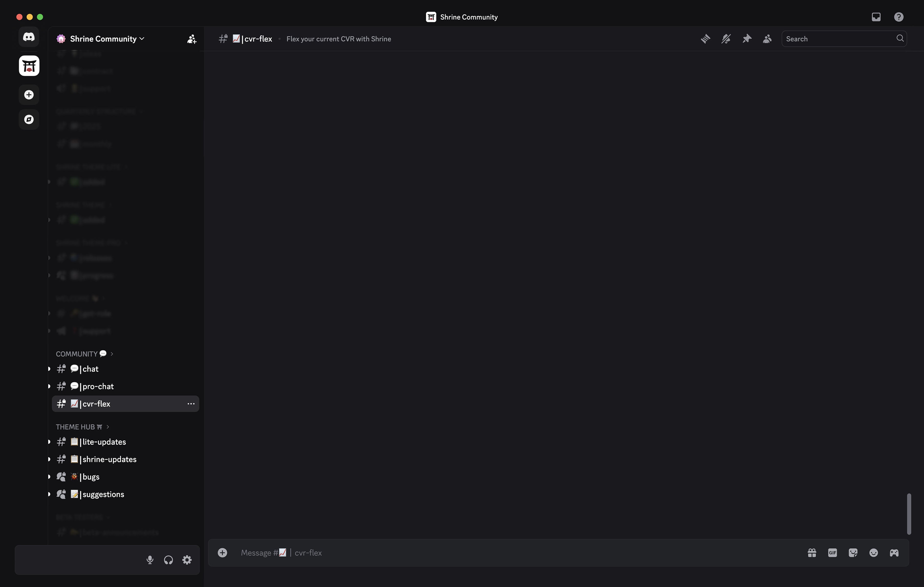Viewport: 924px width, 587px height.
Task: Click the Explore Discoverable Servers compass
Action: [29, 119]
